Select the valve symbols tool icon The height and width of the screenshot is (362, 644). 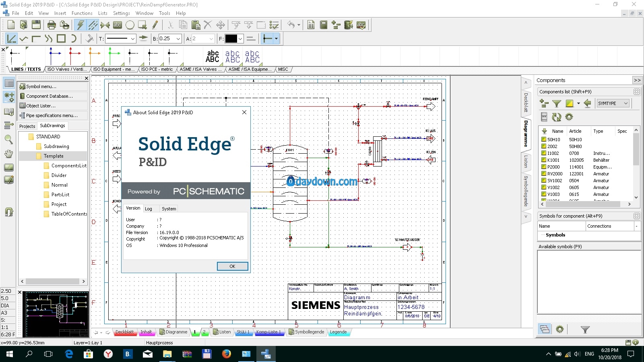pos(105,25)
